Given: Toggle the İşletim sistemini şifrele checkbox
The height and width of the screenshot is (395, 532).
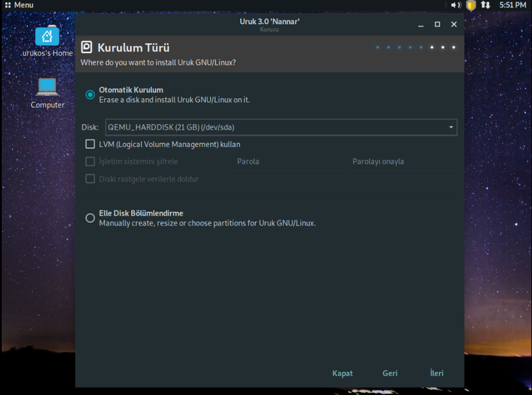Looking at the screenshot, I should [90, 161].
